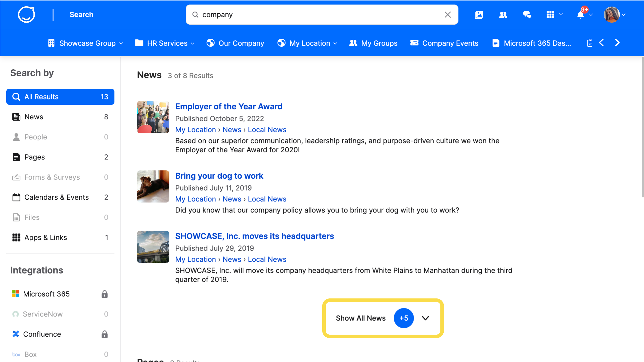
Task: Clear the search field with the X icon
Action: [448, 15]
